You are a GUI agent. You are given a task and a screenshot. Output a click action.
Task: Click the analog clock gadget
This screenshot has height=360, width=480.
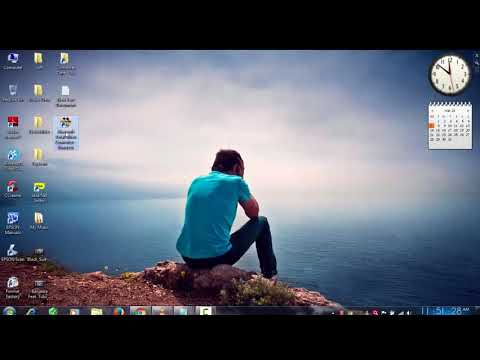(x=450, y=75)
